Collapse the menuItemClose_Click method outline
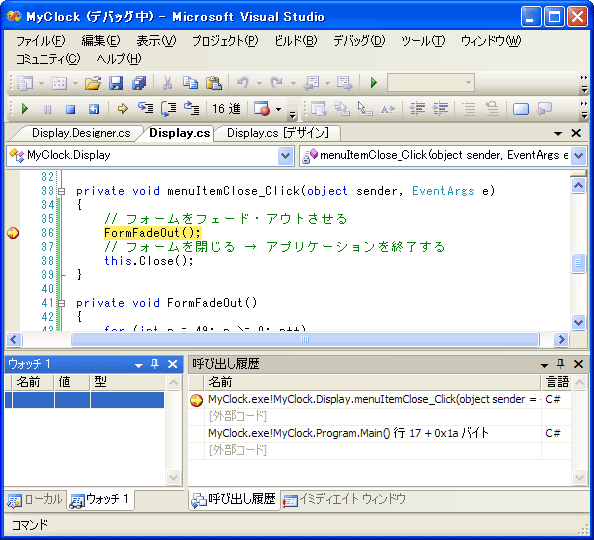Image resolution: width=594 pixels, height=540 pixels. [61, 191]
